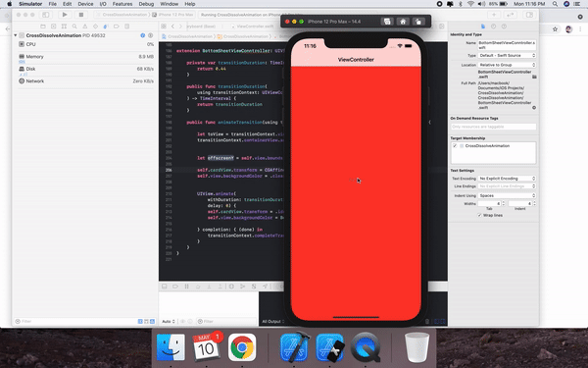
Task: Open the Indent Using Spaces dropdown
Action: click(507, 195)
